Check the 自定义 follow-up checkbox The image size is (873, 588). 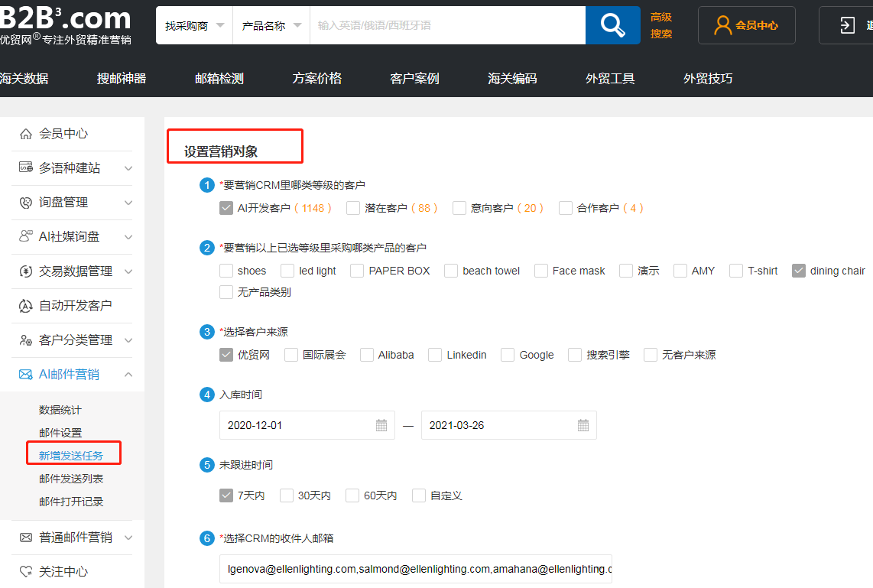(x=419, y=495)
